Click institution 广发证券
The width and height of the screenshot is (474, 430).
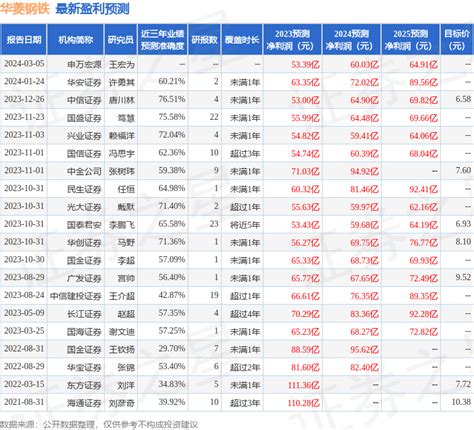[84, 278]
